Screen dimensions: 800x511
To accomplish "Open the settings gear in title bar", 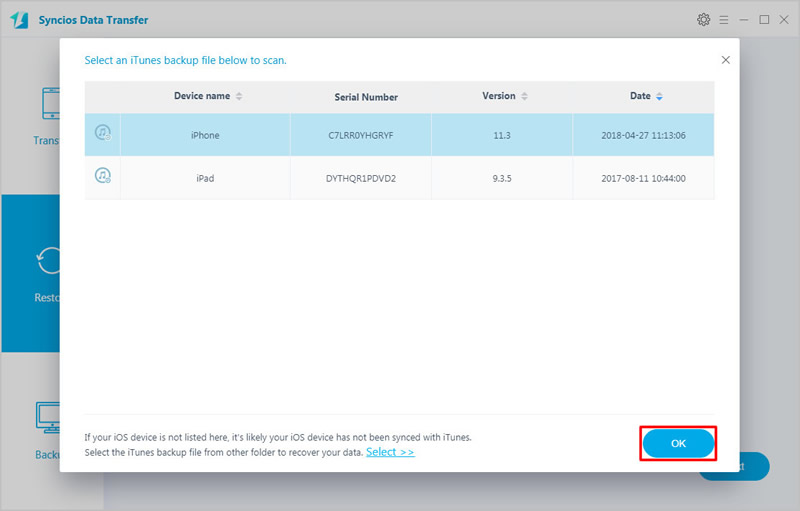I will pyautogui.click(x=704, y=20).
